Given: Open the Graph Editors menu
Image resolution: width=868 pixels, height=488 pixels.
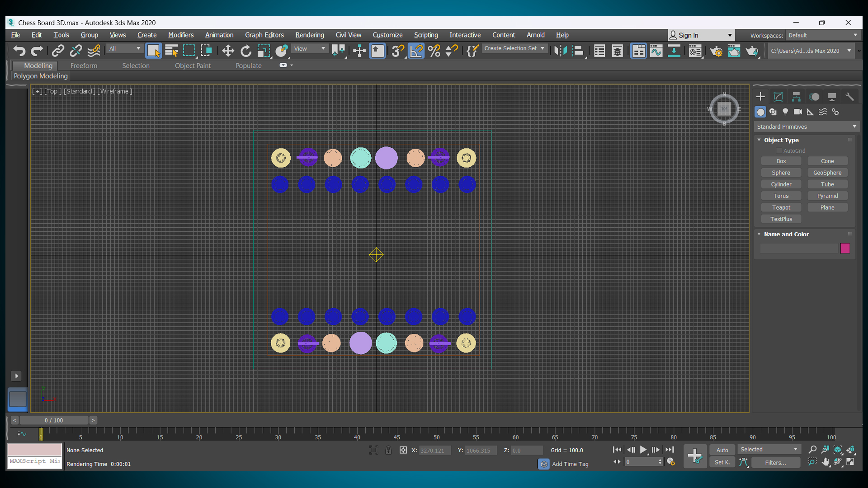Looking at the screenshot, I should pyautogui.click(x=264, y=35).
